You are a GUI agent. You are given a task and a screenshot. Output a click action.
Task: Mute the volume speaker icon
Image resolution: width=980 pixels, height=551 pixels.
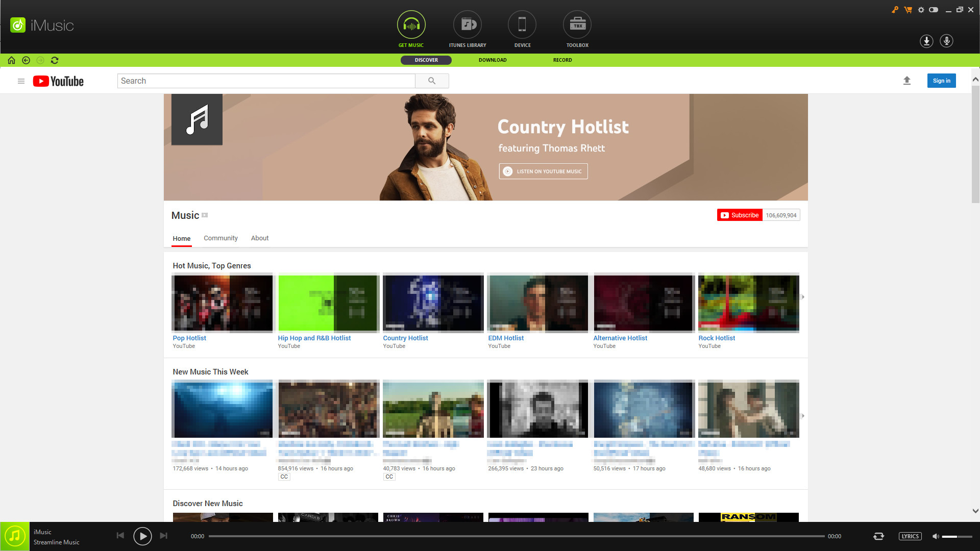point(936,536)
